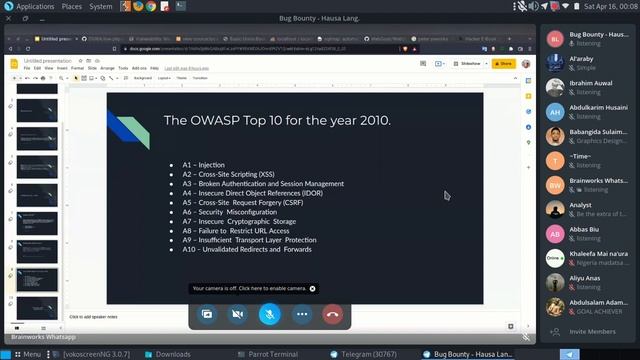Switch to the grid view icon below the filmstrip

[x=43, y=328]
